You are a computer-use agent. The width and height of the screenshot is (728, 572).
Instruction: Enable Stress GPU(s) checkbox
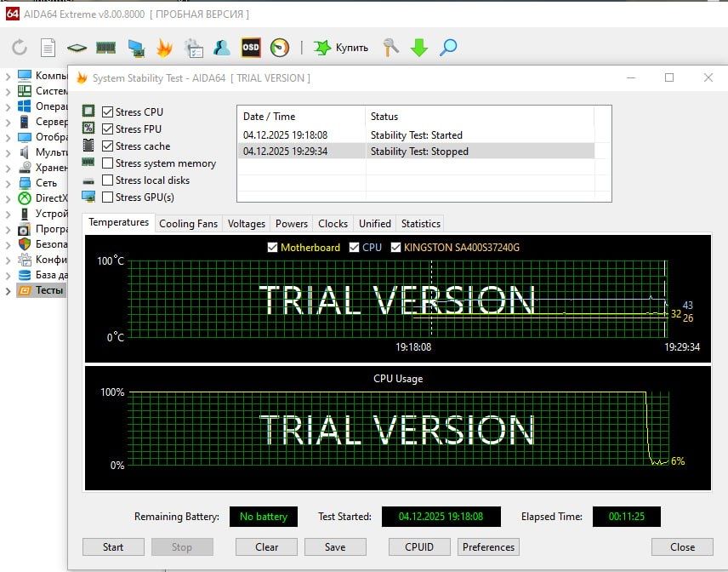[x=107, y=197]
